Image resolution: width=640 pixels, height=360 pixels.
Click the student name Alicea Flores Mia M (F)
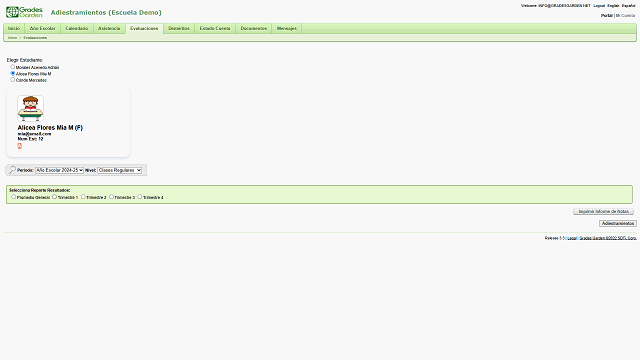point(50,128)
